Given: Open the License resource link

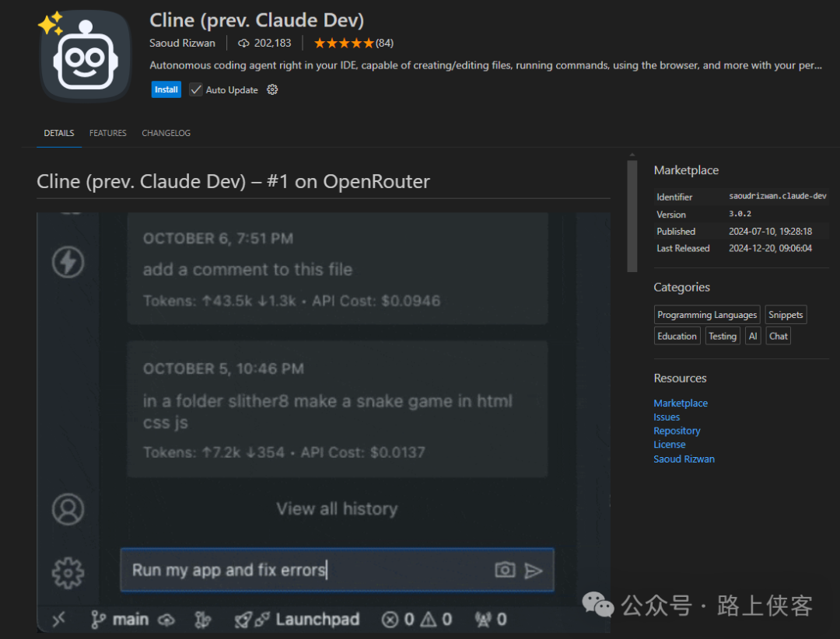Looking at the screenshot, I should 669,445.
